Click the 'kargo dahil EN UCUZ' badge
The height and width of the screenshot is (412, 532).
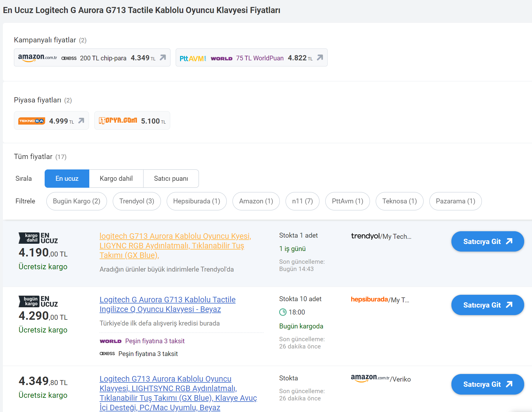pyautogui.click(x=38, y=238)
